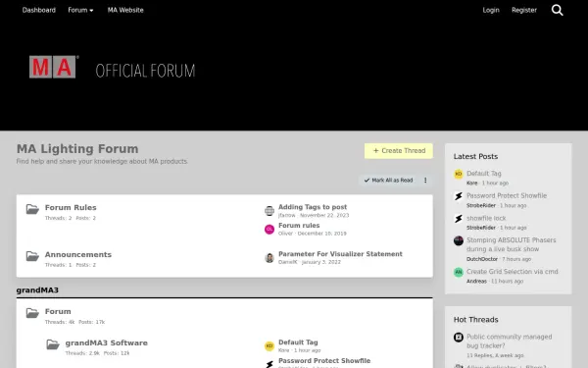Click username DutchDoctor in Latest Posts
This screenshot has height=368, width=588.
pyautogui.click(x=482, y=259)
